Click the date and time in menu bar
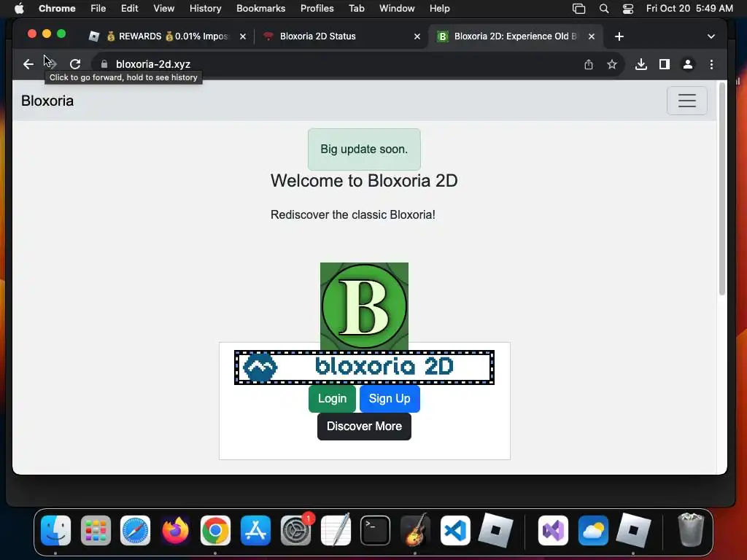Image resolution: width=747 pixels, height=560 pixels. click(x=689, y=9)
